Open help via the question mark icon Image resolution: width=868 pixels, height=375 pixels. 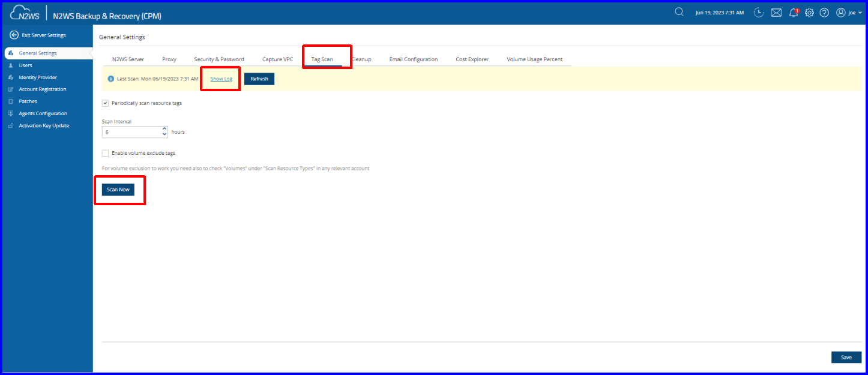824,13
